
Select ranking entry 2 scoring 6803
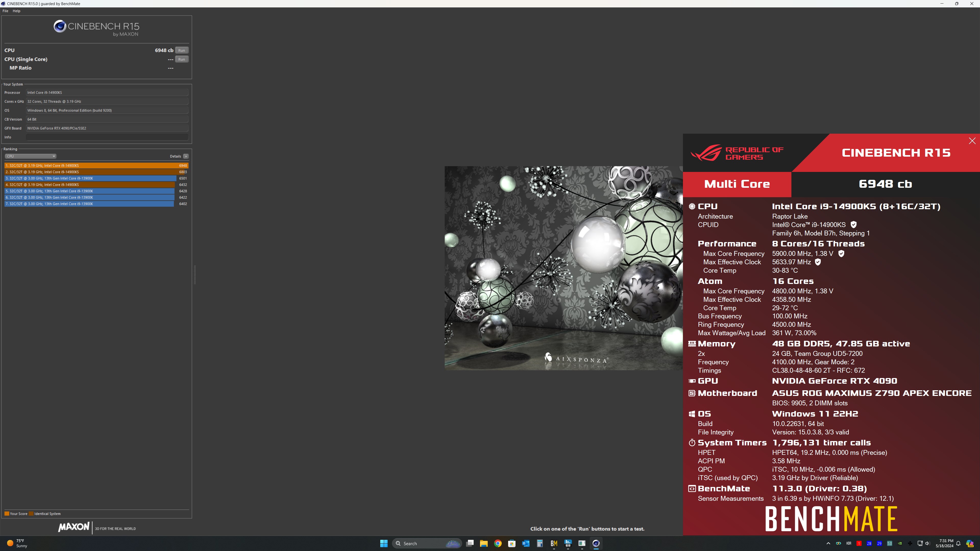[x=96, y=172]
